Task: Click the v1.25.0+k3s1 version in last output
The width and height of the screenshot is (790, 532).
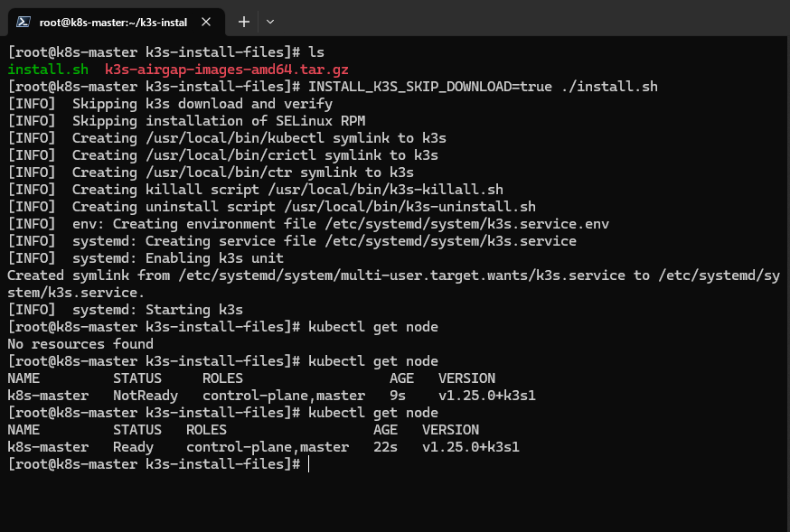Action: (x=471, y=447)
